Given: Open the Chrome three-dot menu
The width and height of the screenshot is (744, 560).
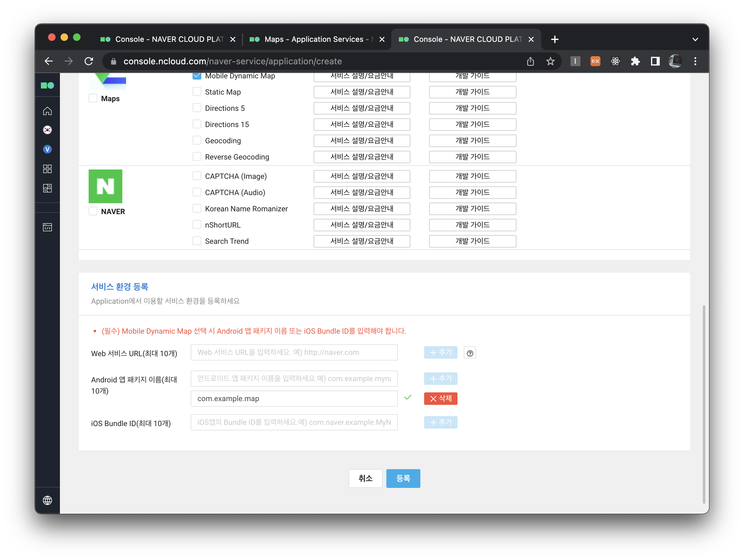Looking at the screenshot, I should pos(695,61).
